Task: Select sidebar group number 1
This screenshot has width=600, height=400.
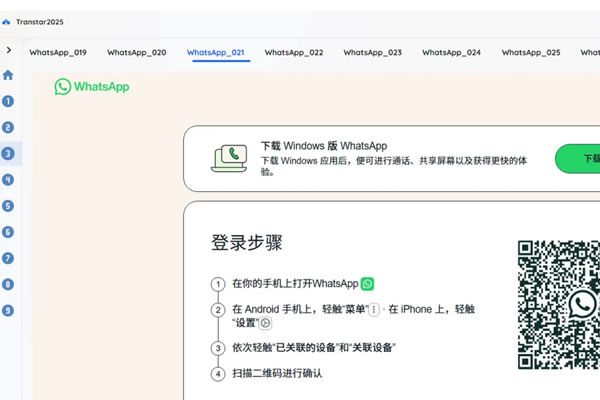Action: coord(8,101)
